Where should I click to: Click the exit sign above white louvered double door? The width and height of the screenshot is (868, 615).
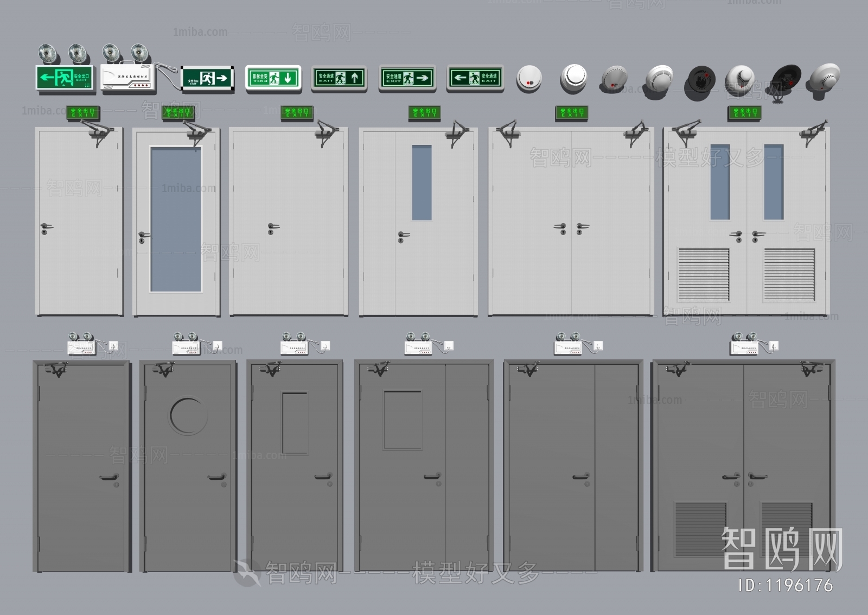744,113
